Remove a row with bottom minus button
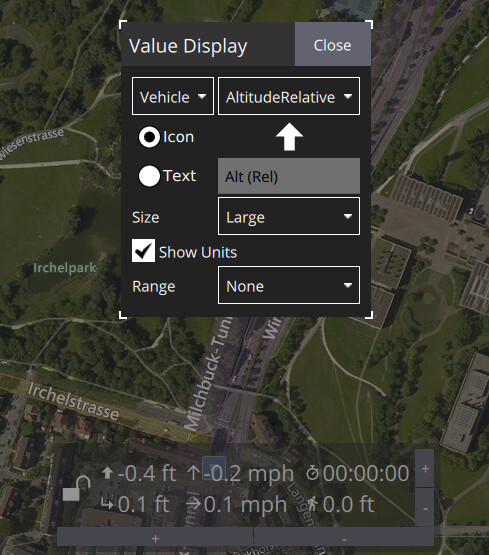Screen dimensions: 489x555 344,538
